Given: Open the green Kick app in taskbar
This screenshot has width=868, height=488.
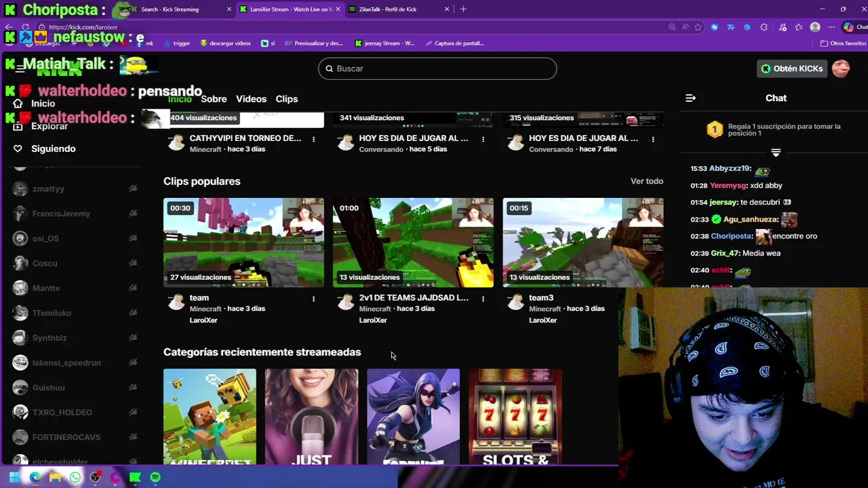Looking at the screenshot, I should tap(135, 478).
